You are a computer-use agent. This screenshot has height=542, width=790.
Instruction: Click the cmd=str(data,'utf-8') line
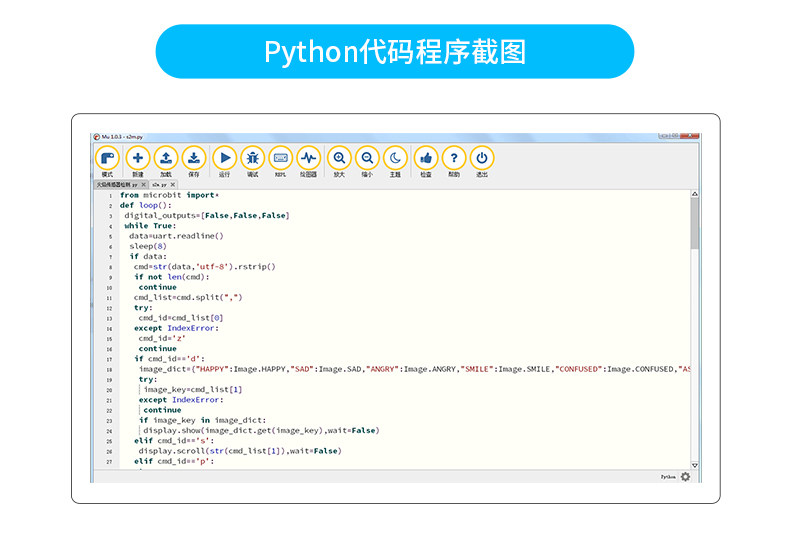tap(205, 266)
